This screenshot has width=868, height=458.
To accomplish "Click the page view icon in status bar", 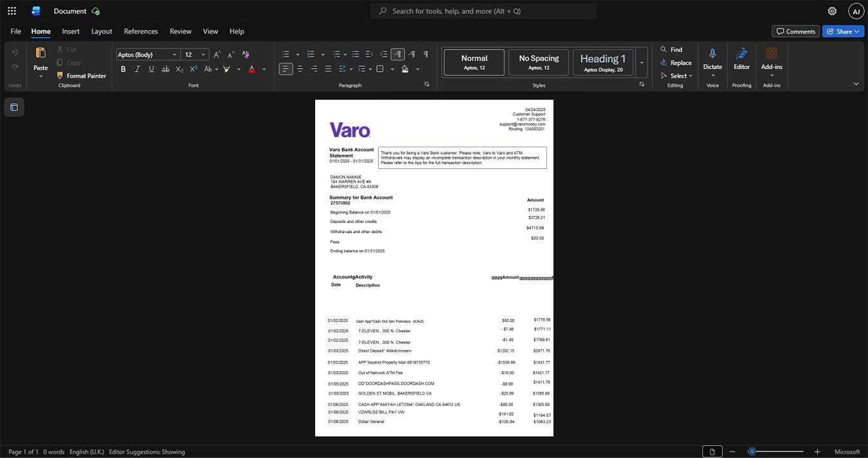I will click(712, 452).
